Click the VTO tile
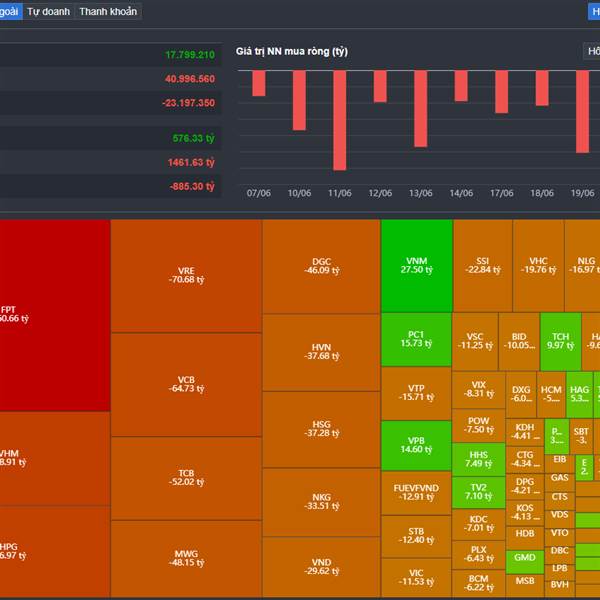The image size is (600, 600). (559, 537)
